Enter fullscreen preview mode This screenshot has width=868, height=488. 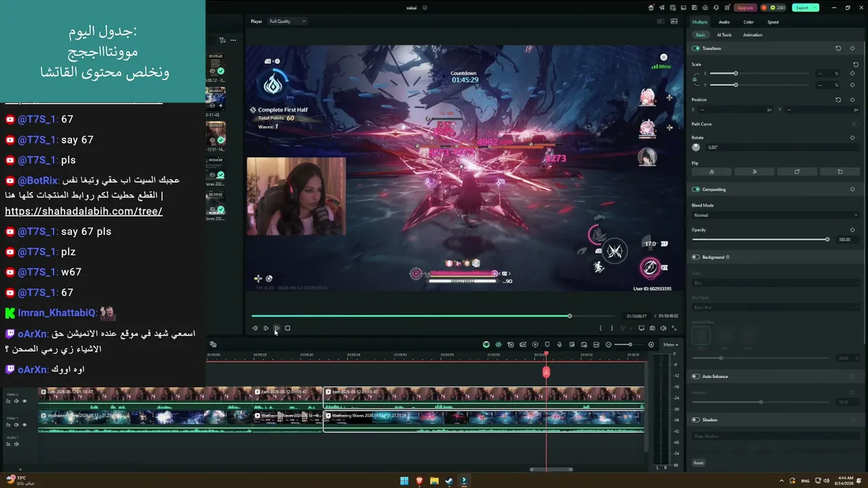point(674,328)
